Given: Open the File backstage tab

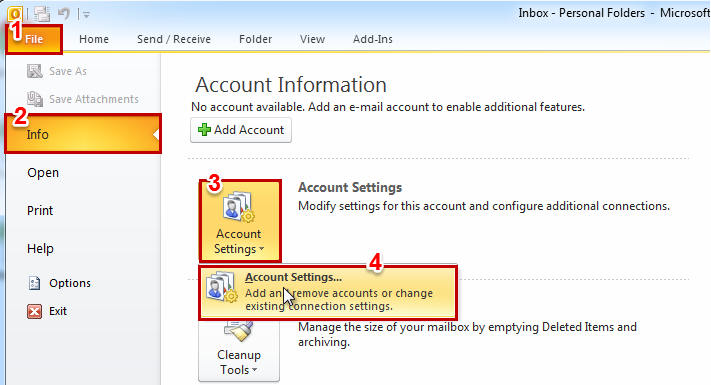Looking at the screenshot, I should point(34,39).
